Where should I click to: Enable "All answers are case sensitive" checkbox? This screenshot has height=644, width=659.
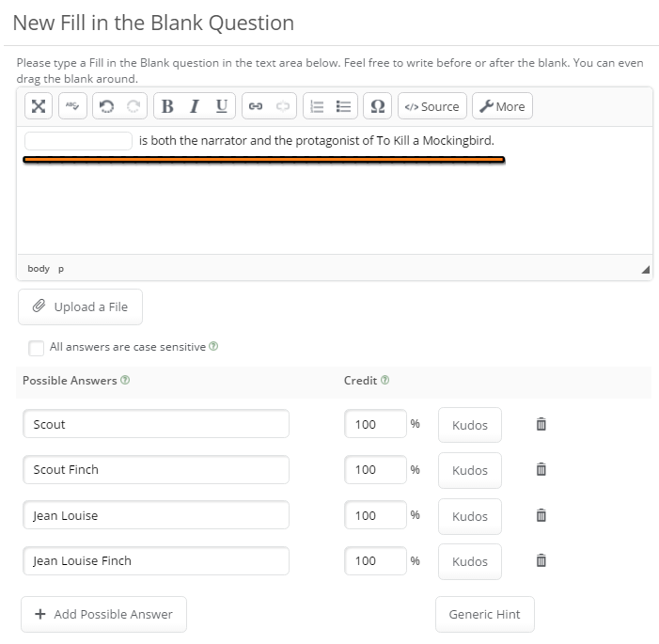tap(37, 348)
